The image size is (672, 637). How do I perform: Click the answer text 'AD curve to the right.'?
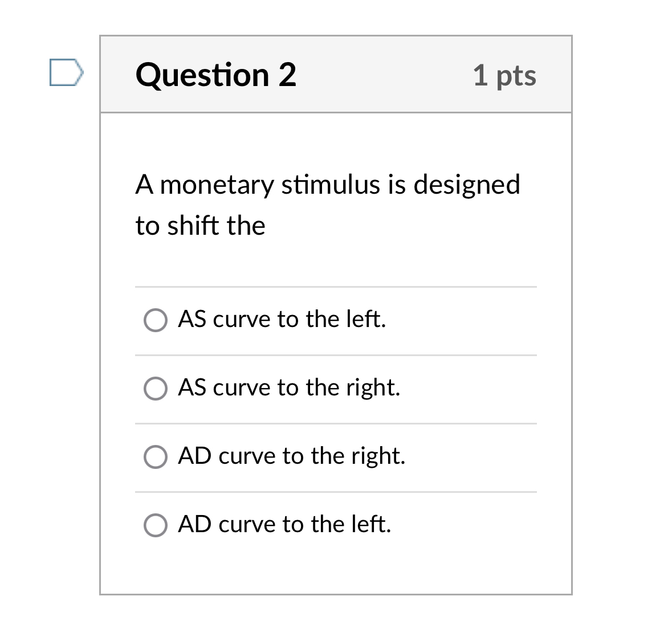tap(292, 456)
